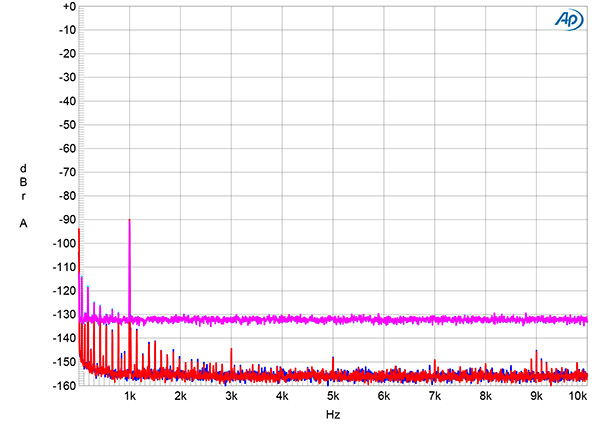
Task: Select the 1k x-axis tick label
Action: click(x=129, y=397)
